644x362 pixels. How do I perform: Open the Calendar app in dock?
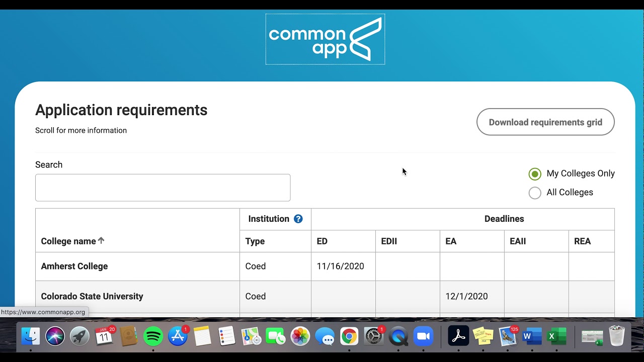[x=104, y=336]
